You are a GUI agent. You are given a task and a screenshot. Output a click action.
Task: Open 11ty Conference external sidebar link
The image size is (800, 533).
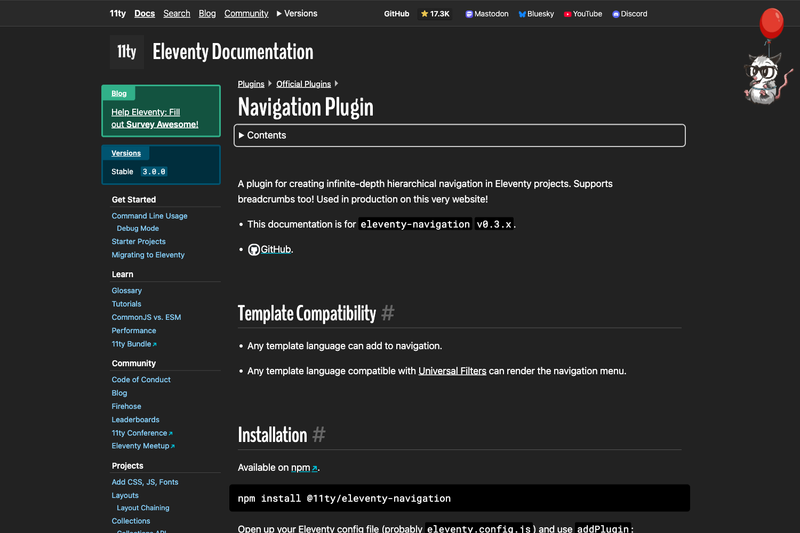(142, 433)
